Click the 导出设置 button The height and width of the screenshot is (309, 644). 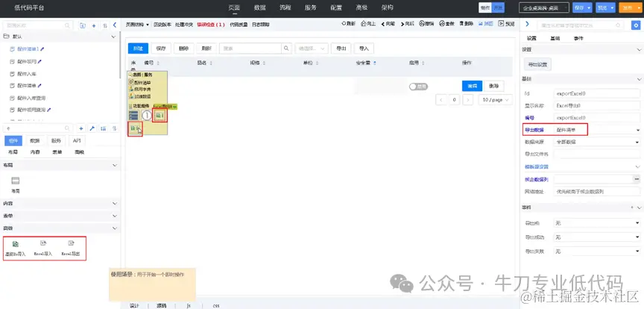click(537, 65)
